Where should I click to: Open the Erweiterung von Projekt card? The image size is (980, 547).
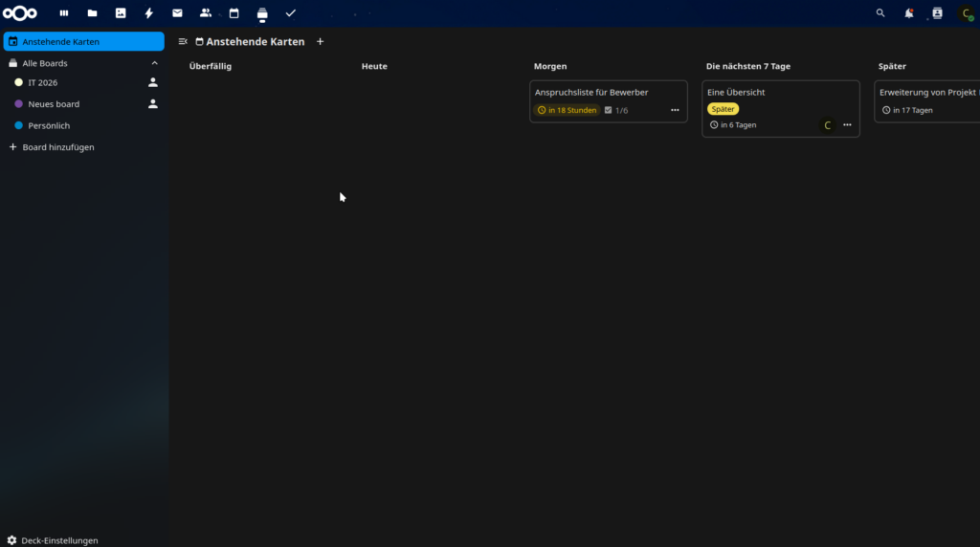click(926, 93)
